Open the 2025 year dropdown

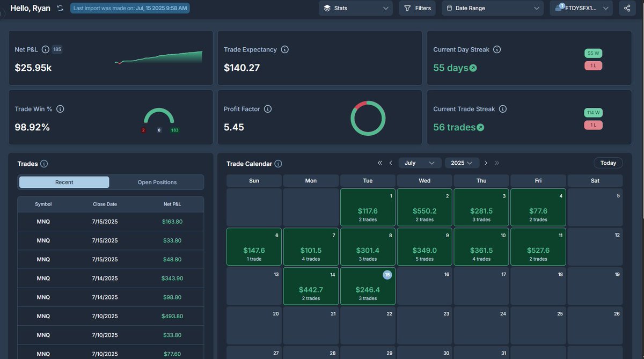tap(462, 163)
